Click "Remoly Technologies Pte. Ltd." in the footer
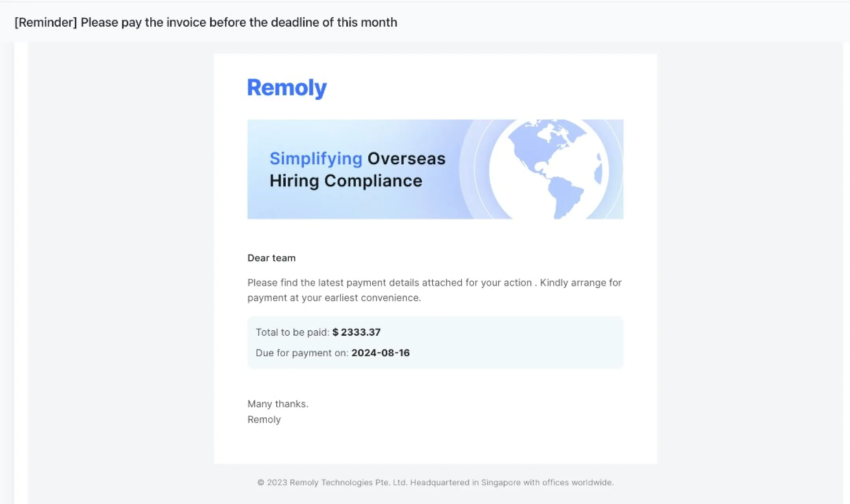Image resolution: width=850 pixels, height=504 pixels. [x=348, y=482]
